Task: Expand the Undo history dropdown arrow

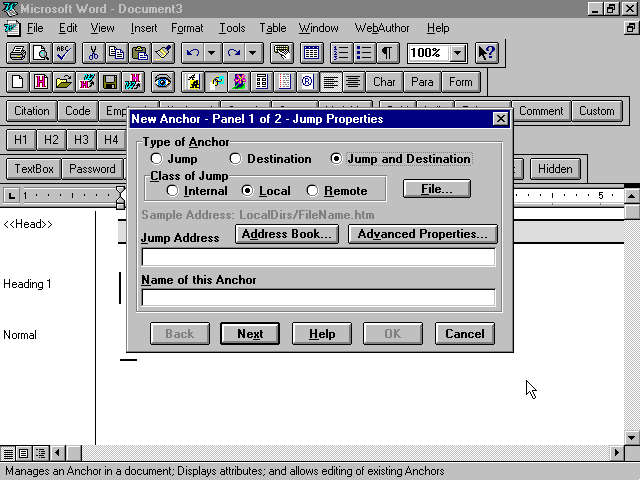Action: 212,53
